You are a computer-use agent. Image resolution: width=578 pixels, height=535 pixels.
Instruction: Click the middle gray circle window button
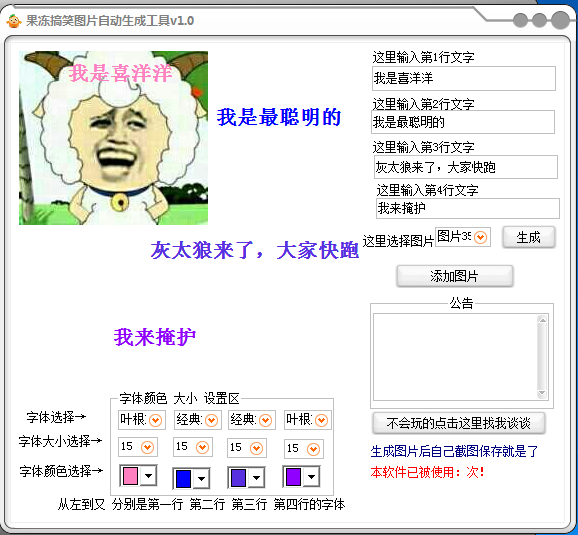539,20
